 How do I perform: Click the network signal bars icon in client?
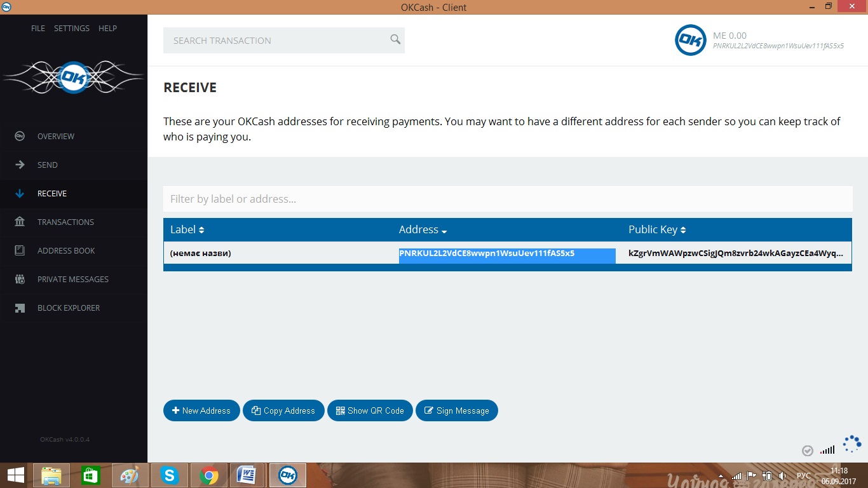[827, 450]
